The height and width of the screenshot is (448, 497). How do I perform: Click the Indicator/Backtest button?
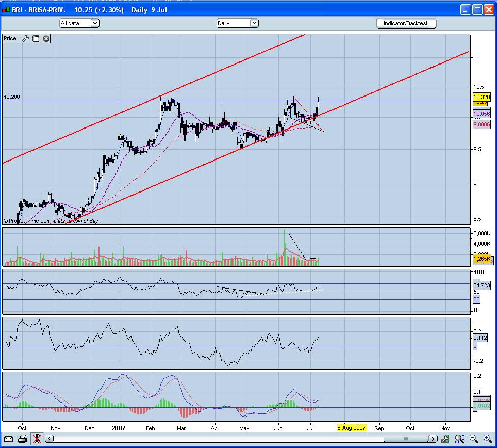coord(406,23)
